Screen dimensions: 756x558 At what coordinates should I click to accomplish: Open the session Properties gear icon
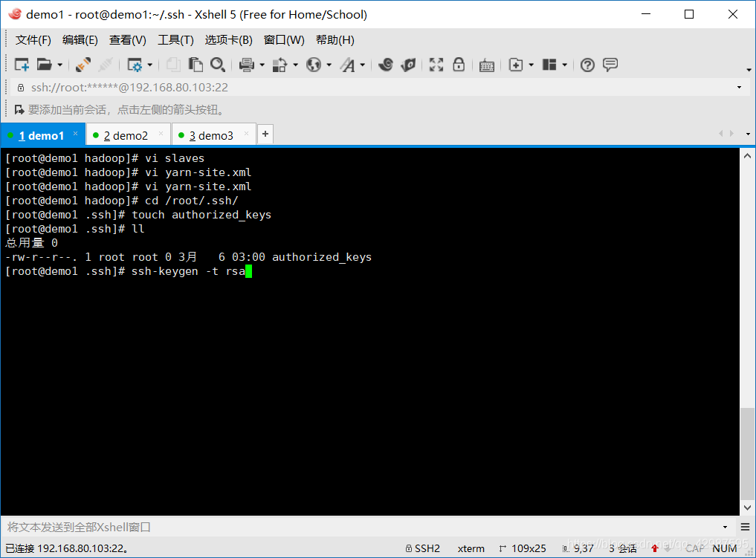(x=135, y=65)
